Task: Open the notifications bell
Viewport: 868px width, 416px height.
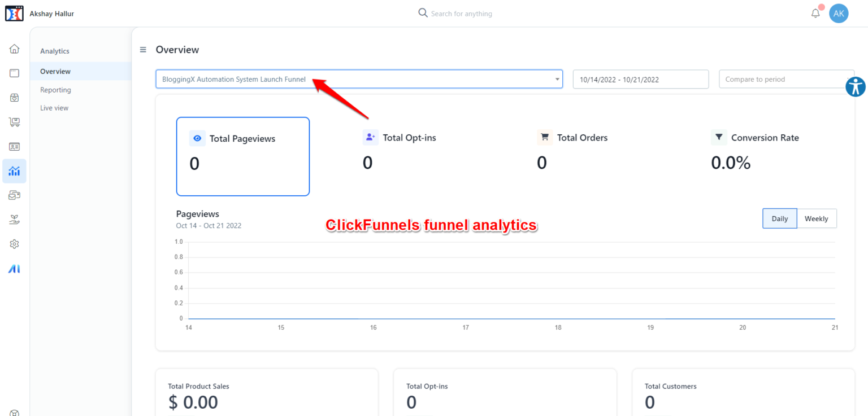Action: pyautogui.click(x=815, y=13)
